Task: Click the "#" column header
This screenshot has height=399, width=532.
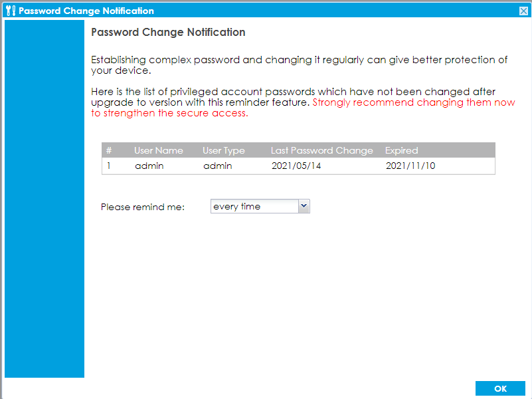Action: point(109,150)
